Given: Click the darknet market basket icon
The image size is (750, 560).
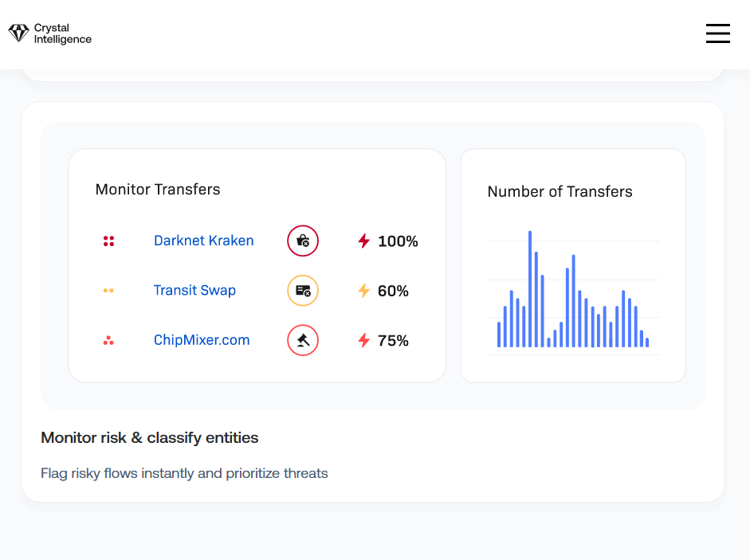Looking at the screenshot, I should tap(303, 241).
